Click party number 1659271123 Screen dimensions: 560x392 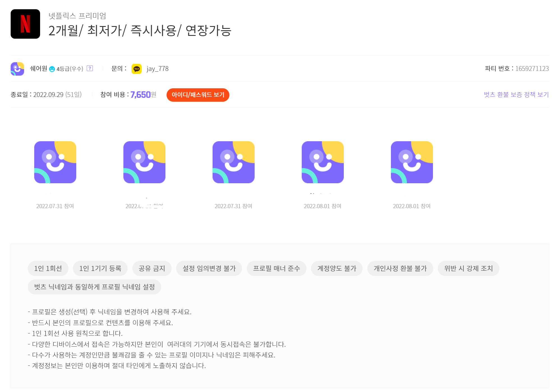[532, 69]
